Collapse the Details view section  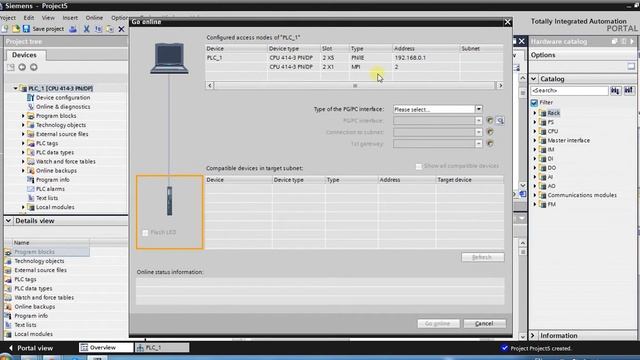(8, 220)
